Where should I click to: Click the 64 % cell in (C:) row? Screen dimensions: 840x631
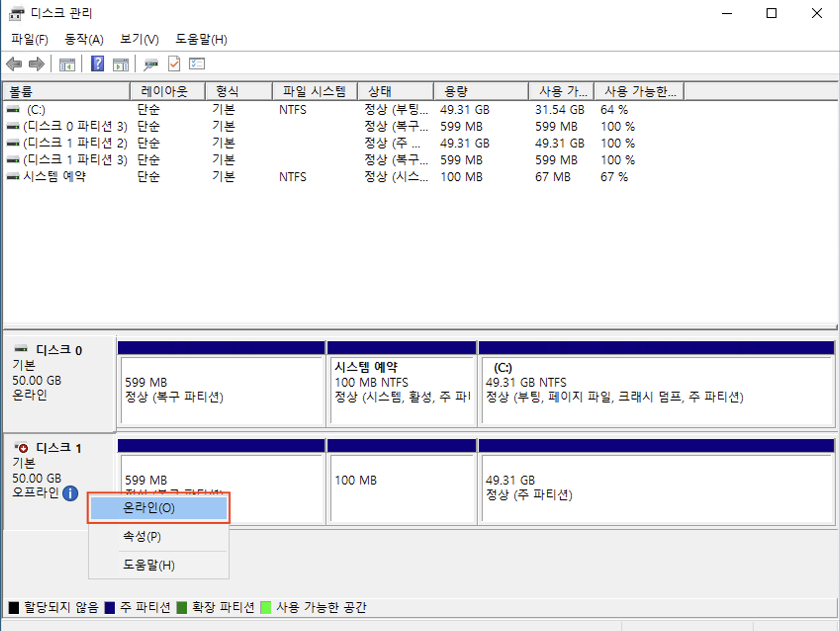pyautogui.click(x=614, y=109)
